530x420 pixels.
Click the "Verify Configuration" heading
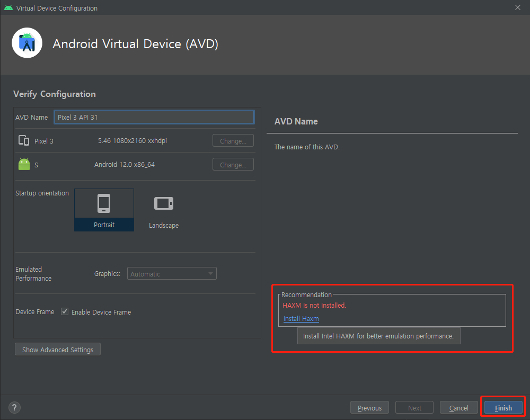tap(55, 94)
